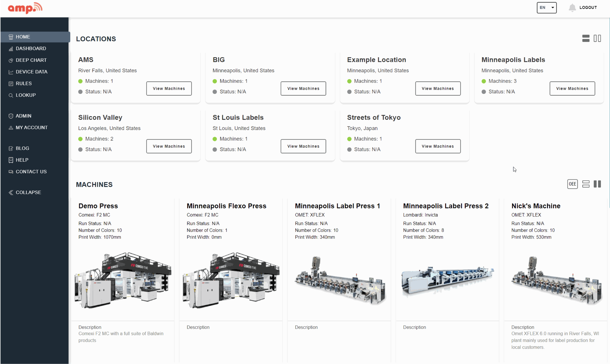Click the LOGOUT link
Screen dimensions: 610x364
pyautogui.click(x=588, y=8)
